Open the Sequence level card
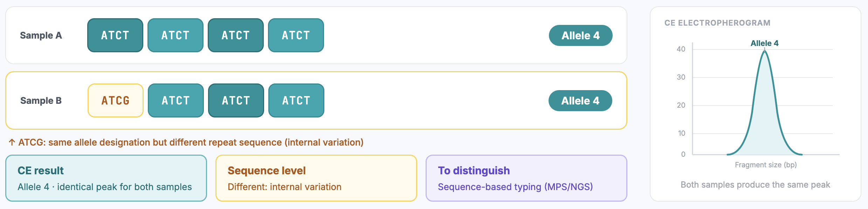The width and height of the screenshot is (868, 209). [316, 178]
